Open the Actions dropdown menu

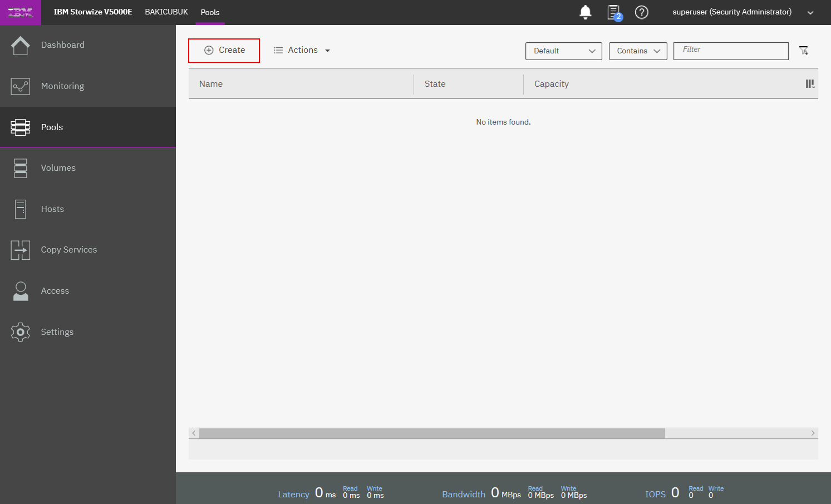302,50
